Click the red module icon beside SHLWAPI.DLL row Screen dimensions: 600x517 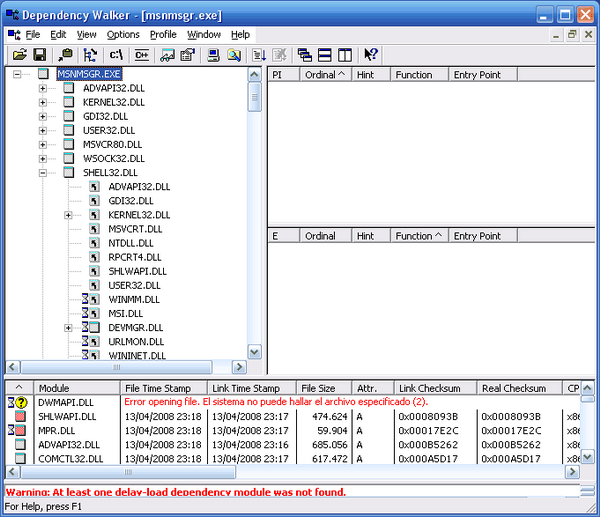[x=20, y=416]
